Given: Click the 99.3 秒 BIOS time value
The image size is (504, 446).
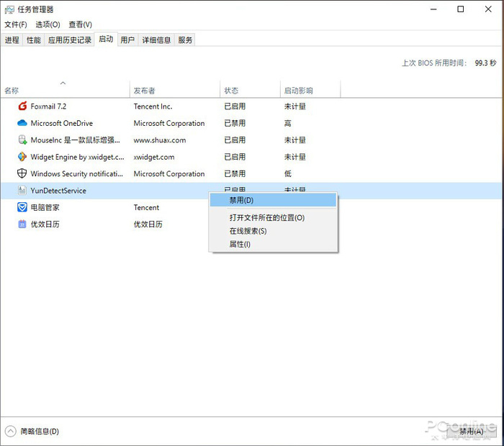Looking at the screenshot, I should (485, 63).
